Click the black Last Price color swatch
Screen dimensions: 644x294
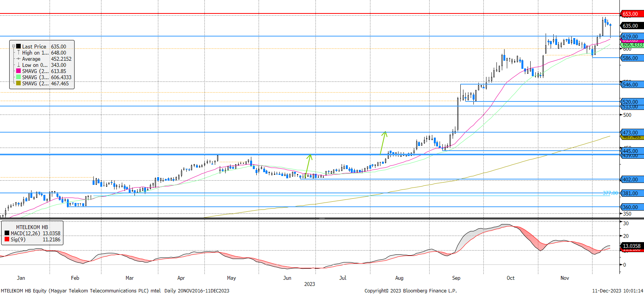(18, 46)
